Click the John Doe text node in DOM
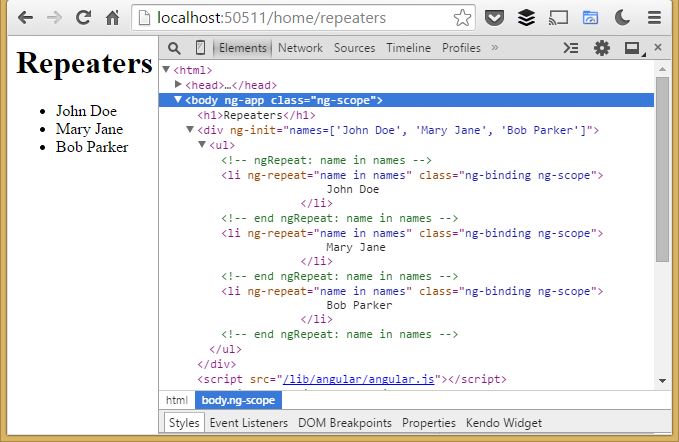Image resolution: width=679 pixels, height=442 pixels. tap(352, 190)
